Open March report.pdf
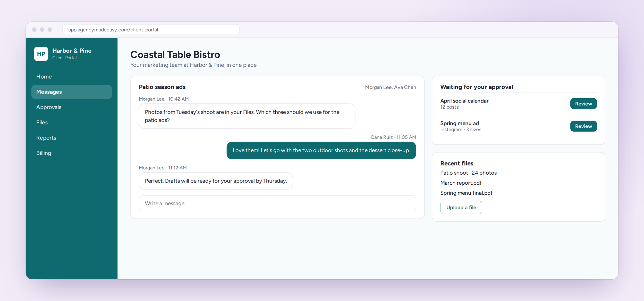This screenshot has width=644, height=301. coord(461,183)
